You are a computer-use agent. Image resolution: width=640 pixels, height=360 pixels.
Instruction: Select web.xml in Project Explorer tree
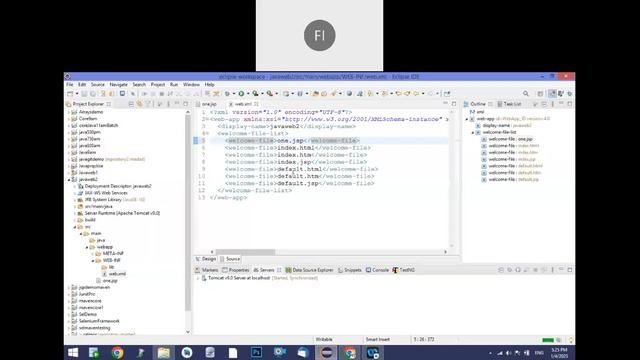pyautogui.click(x=117, y=274)
